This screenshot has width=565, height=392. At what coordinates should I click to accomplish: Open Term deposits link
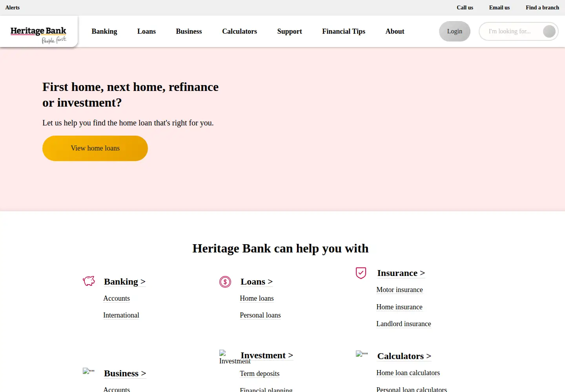tap(260, 374)
